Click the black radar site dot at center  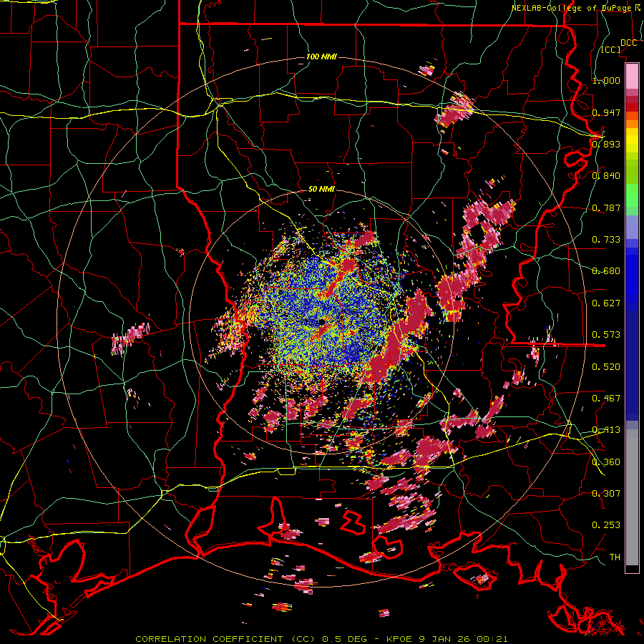(x=321, y=322)
